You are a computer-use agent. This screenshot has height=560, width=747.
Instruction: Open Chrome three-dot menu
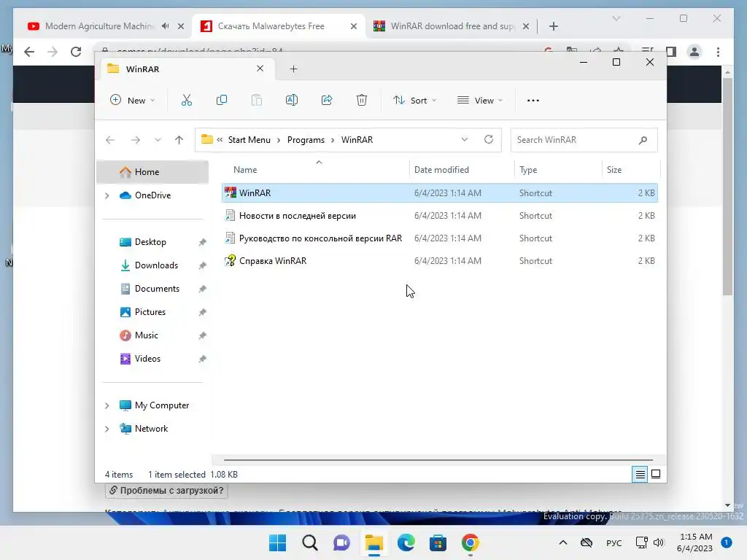pos(718,52)
